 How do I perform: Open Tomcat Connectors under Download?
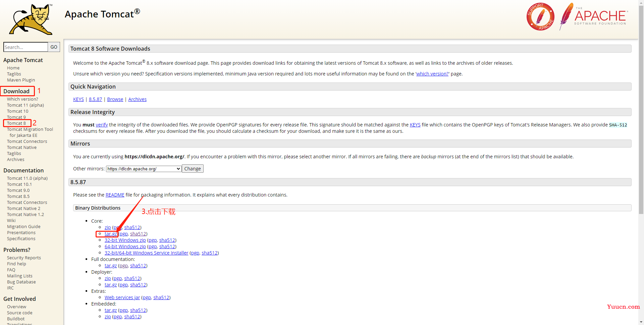pos(27,141)
